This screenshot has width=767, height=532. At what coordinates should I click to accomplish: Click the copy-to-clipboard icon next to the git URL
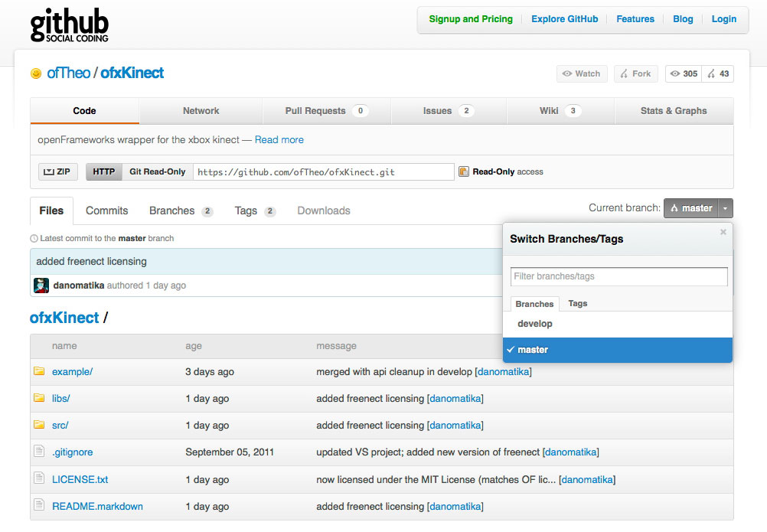pyautogui.click(x=464, y=171)
